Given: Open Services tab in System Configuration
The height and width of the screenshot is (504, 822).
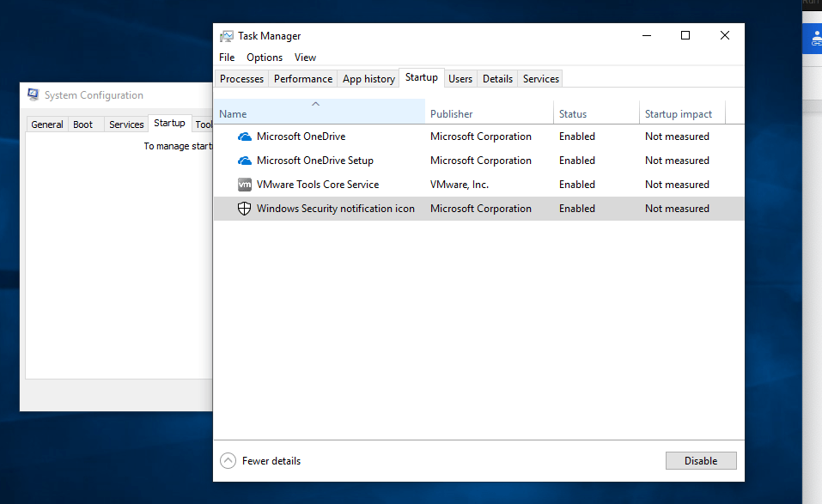Looking at the screenshot, I should click(x=126, y=124).
